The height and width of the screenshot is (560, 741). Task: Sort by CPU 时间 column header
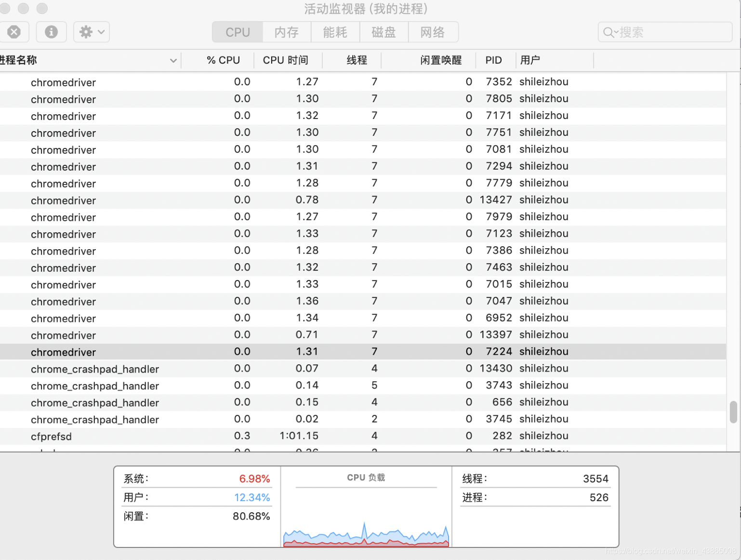[x=286, y=60]
